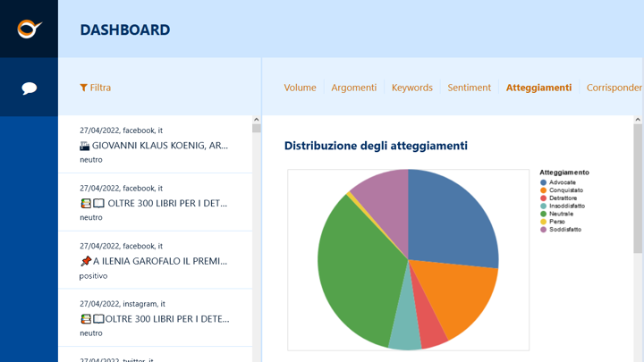Click the Advocate legend swatch
Screen dimensions: 644x362
pos(544,182)
